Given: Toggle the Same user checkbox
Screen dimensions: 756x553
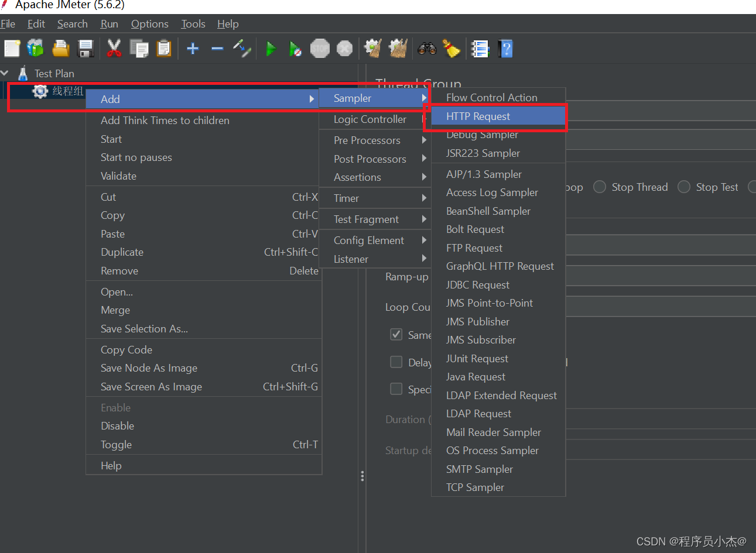Looking at the screenshot, I should [x=396, y=335].
